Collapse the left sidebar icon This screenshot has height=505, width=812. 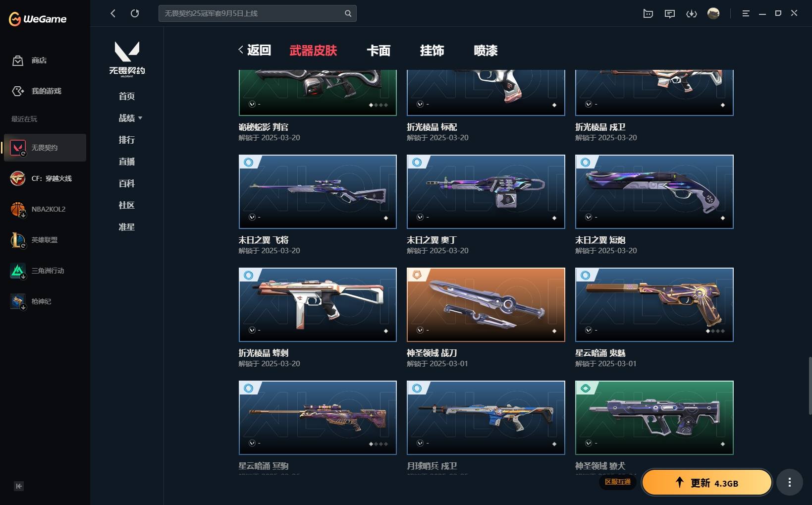tap(19, 486)
